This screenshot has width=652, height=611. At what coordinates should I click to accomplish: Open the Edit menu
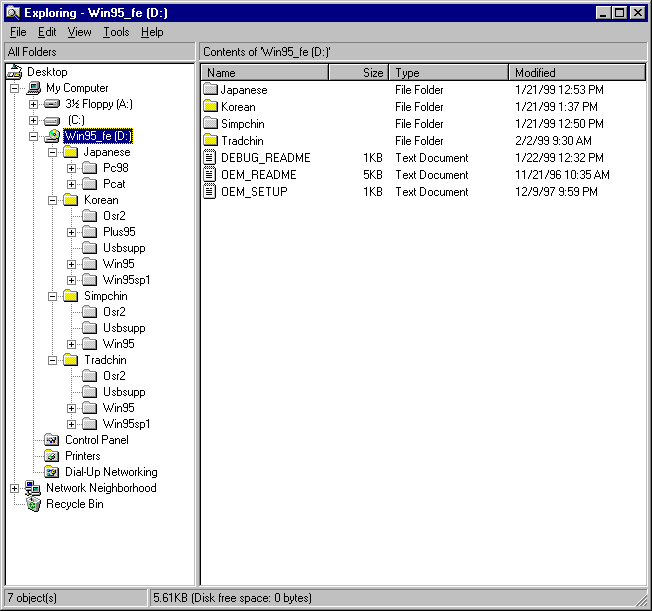coord(47,32)
